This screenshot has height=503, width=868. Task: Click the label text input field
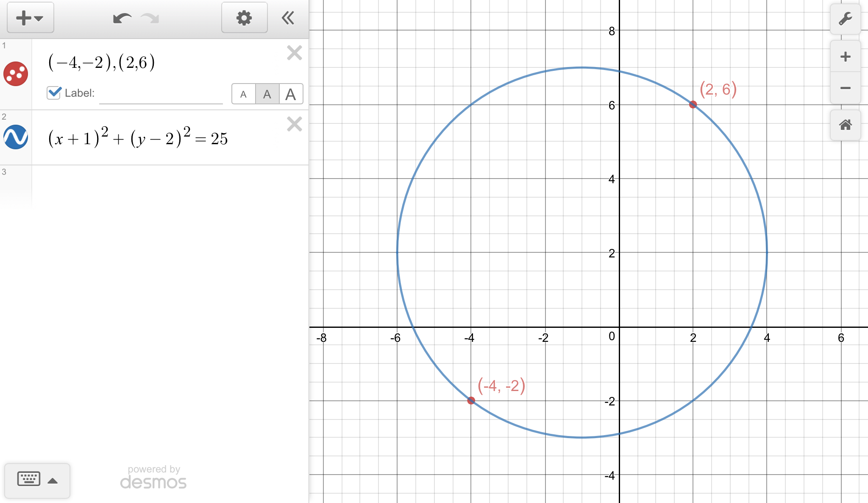click(161, 94)
